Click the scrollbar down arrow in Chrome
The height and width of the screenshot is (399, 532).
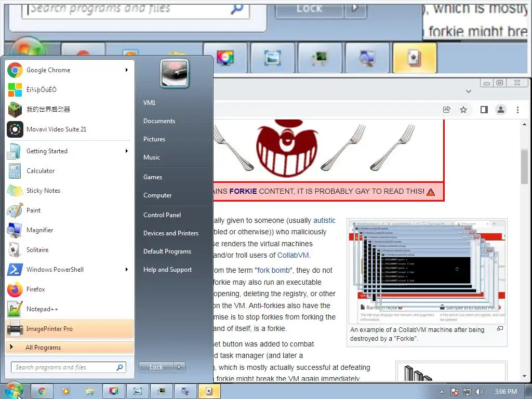pos(524,376)
